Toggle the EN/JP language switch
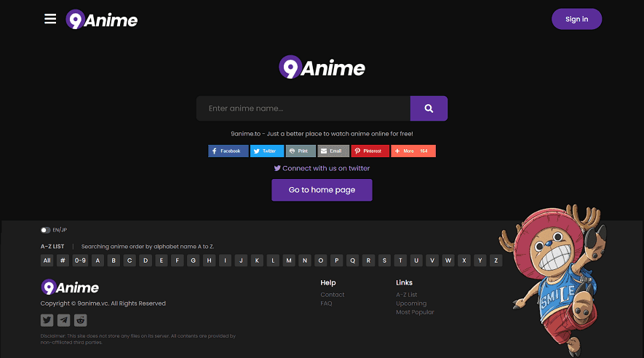This screenshot has width=644, height=358. pos(45,230)
